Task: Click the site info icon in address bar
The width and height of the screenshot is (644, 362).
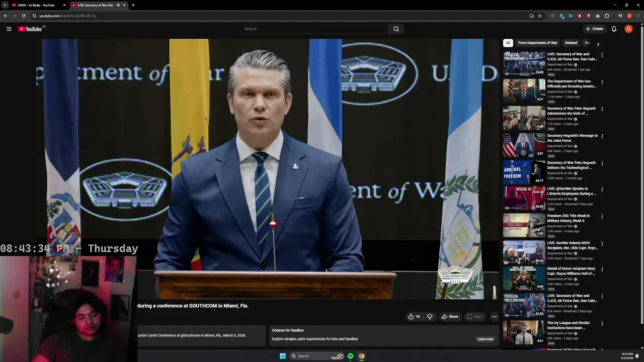Action: pyautogui.click(x=34, y=16)
